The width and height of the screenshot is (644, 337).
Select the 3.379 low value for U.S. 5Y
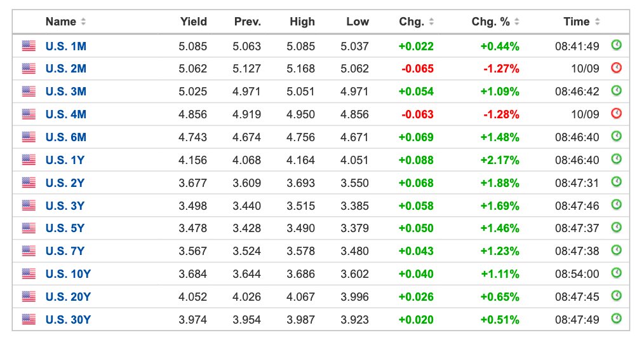354,228
